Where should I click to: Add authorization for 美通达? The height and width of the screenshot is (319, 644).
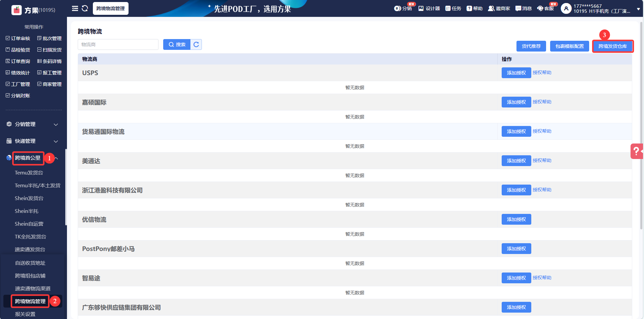(516, 161)
